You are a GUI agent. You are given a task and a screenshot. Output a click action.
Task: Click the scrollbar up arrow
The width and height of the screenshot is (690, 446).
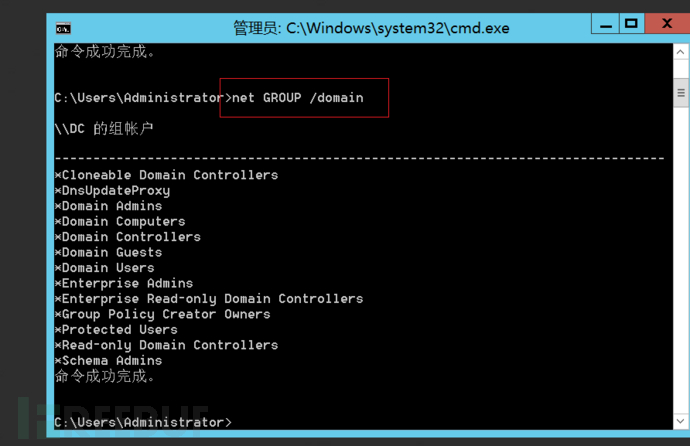(682, 50)
